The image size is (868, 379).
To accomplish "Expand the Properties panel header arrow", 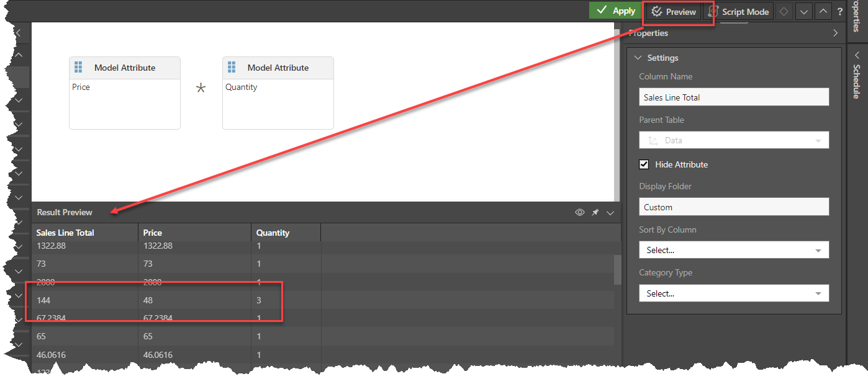I will tap(836, 33).
